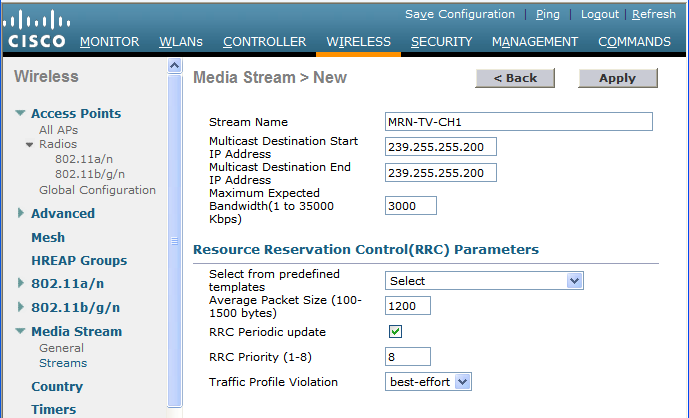Toggle the RRC Periodic update checkbox
Viewport: 689px width, 418px height.
[x=395, y=331]
